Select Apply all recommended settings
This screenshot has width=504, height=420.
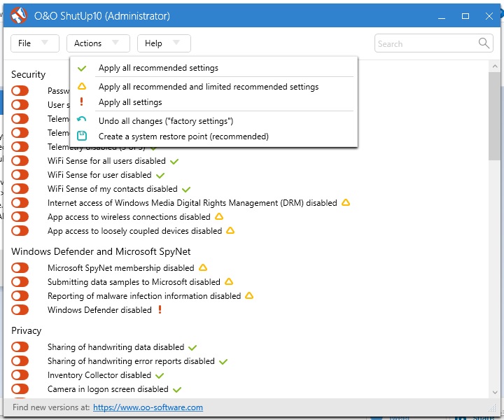[213, 68]
